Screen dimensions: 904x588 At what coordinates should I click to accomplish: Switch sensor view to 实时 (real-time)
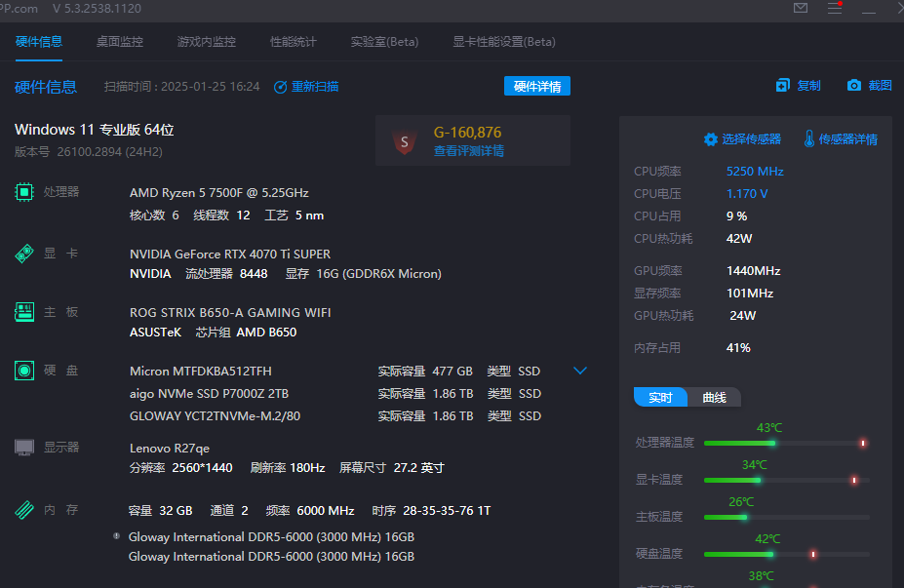660,398
